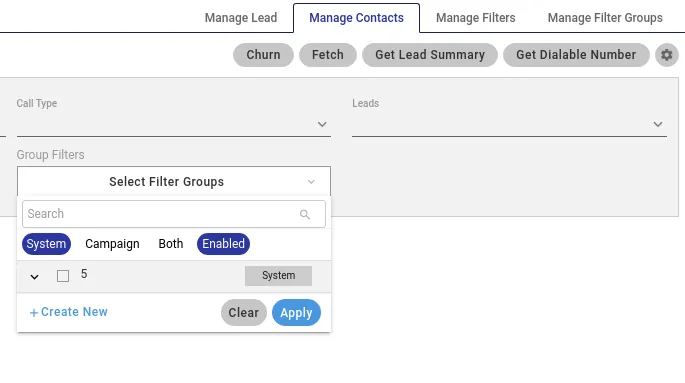Switch to the Manage Lead tab
Image resolution: width=685 pixels, height=383 pixels.
tap(241, 18)
